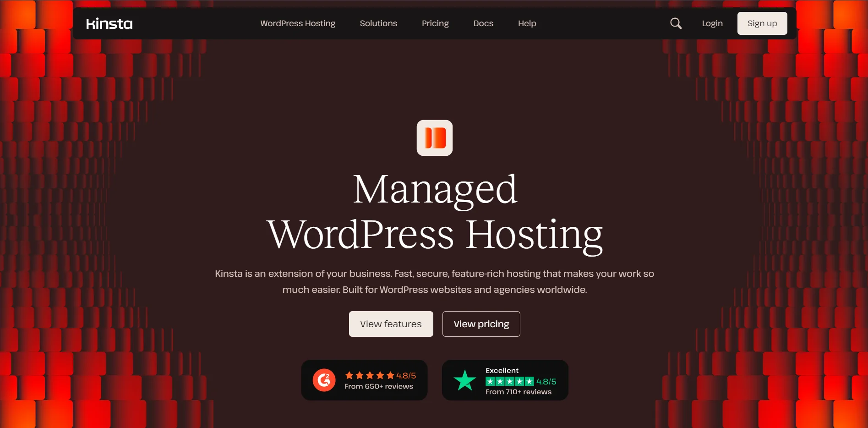Click the G2 logo badge
Viewport: 868px width, 428px height.
[x=324, y=380]
